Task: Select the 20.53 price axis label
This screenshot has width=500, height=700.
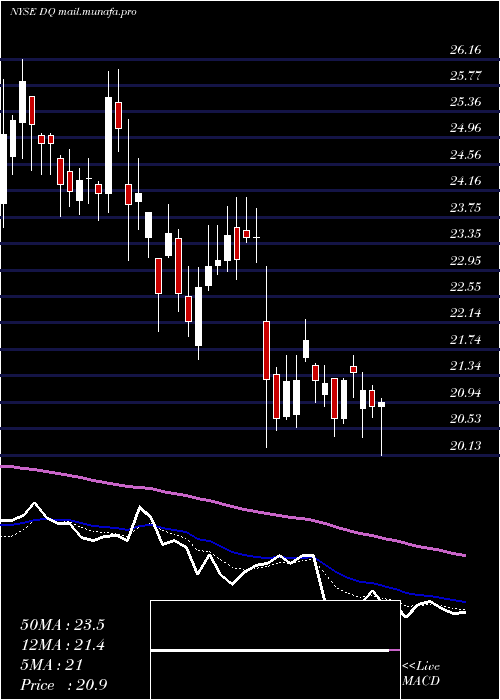Action: click(x=466, y=419)
